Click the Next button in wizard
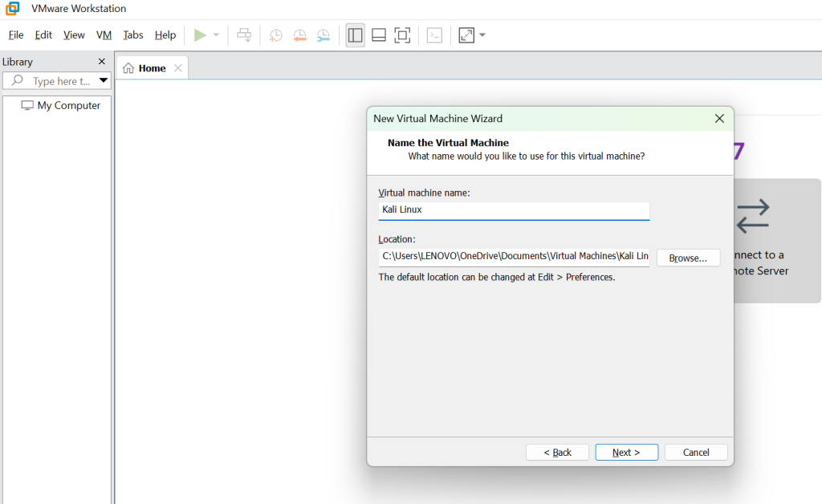The image size is (822, 504). [626, 453]
